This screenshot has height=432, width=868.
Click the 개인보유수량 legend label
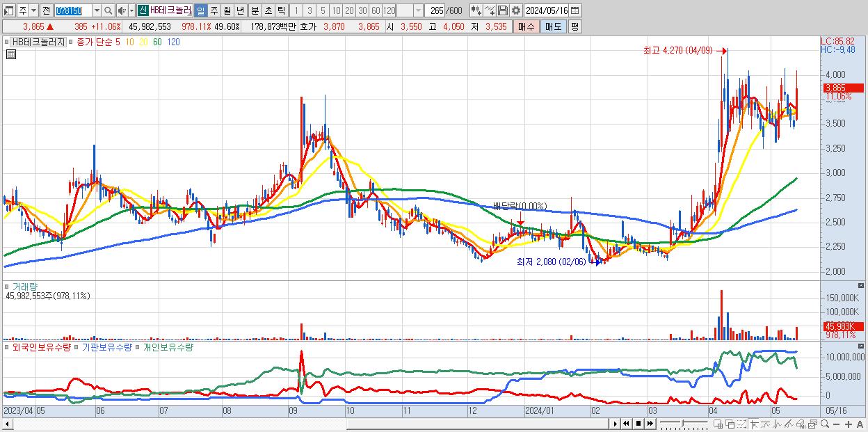[167, 346]
